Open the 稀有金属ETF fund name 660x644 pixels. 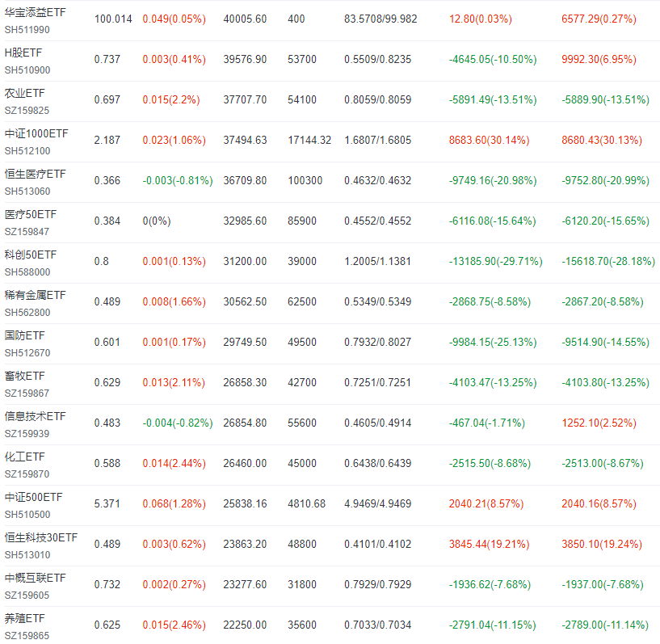[35, 296]
